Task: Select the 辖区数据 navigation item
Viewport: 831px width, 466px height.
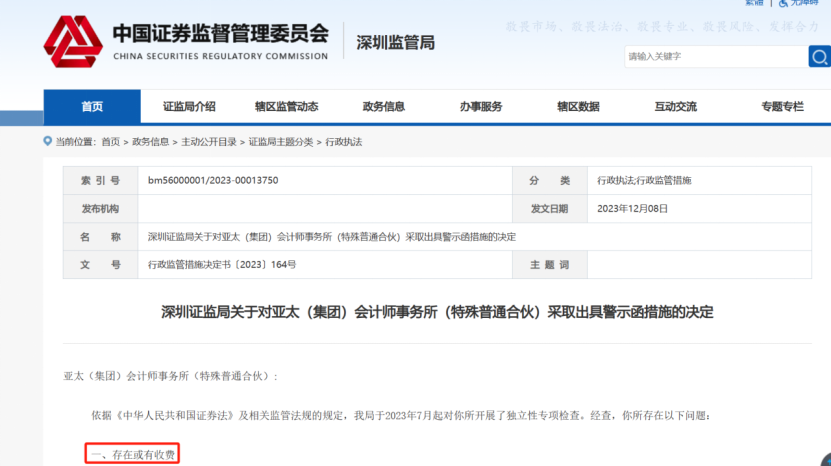Action: (578, 107)
